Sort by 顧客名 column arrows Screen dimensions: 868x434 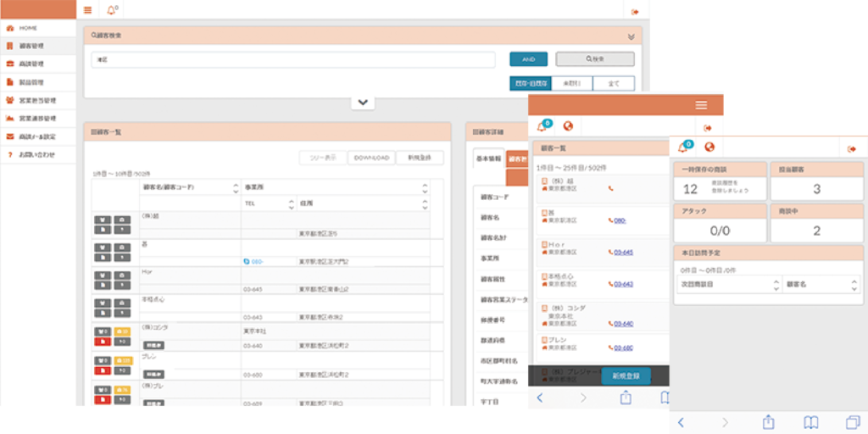pos(235,187)
